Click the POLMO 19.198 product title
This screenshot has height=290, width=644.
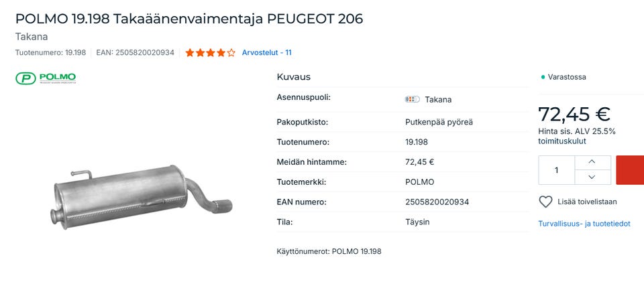[x=189, y=19]
